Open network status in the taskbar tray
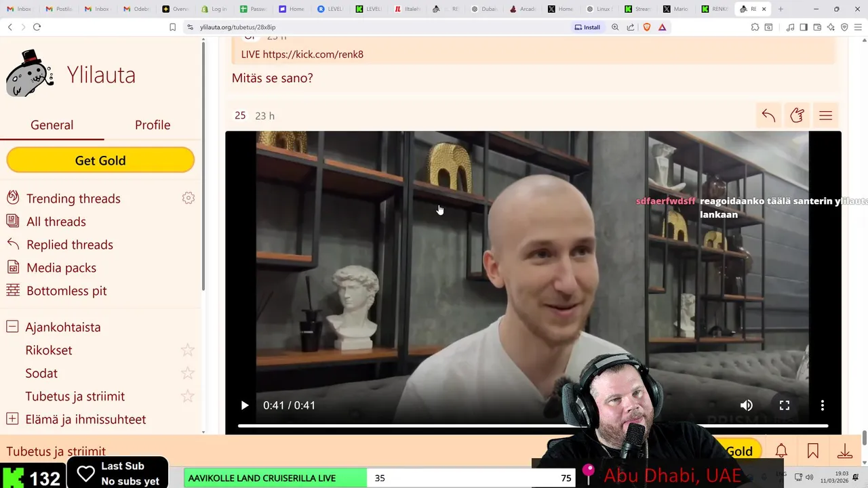868x488 pixels. [x=799, y=477]
